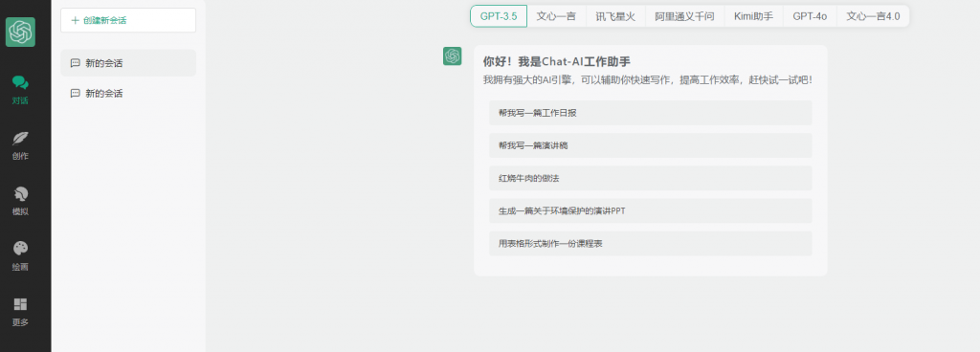Image resolution: width=980 pixels, height=352 pixels.
Task: Click chat bubble icon of second 新的会话
Action: pos(75,94)
